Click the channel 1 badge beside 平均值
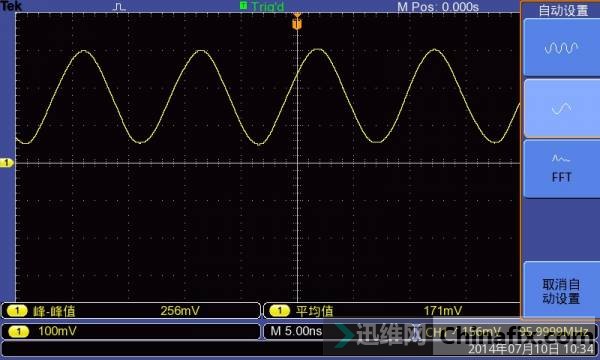Viewport: 600px width, 360px height. tap(279, 311)
